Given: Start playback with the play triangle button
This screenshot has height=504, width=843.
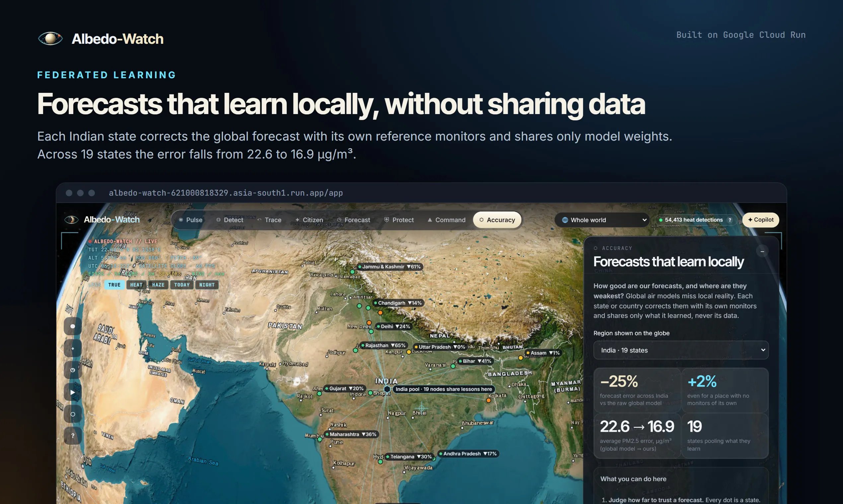Looking at the screenshot, I should pyautogui.click(x=72, y=392).
